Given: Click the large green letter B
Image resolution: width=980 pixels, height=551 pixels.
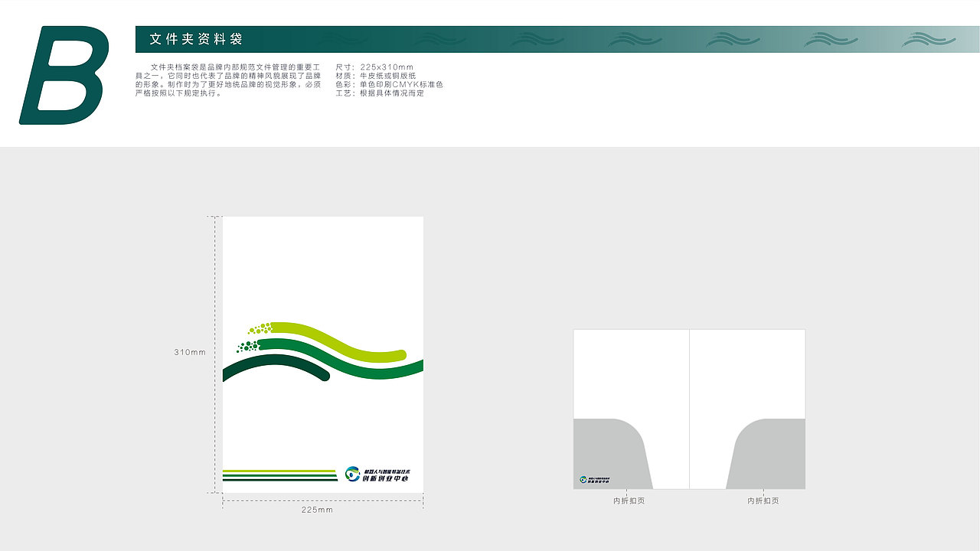Looking at the screenshot, I should [x=64, y=75].
